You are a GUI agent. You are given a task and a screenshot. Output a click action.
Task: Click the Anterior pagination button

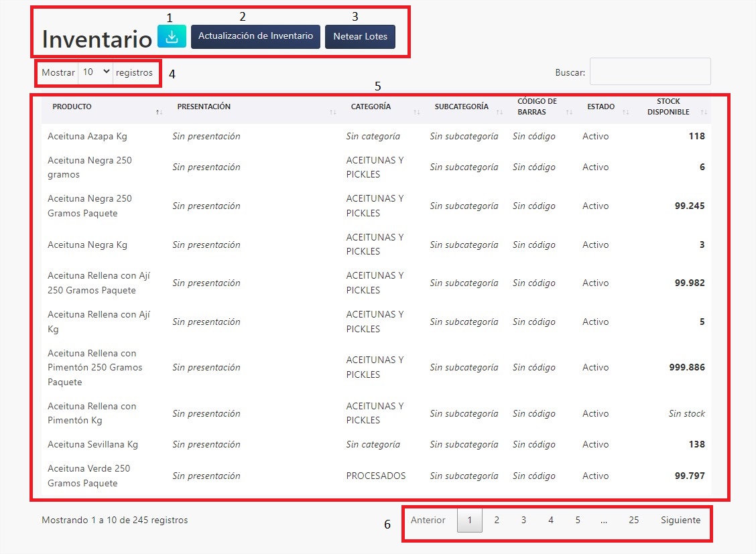point(429,520)
